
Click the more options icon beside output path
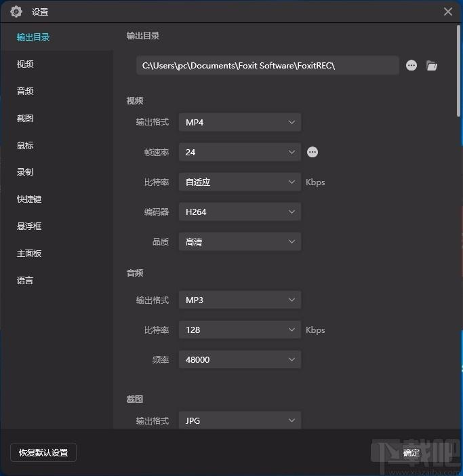[x=411, y=65]
